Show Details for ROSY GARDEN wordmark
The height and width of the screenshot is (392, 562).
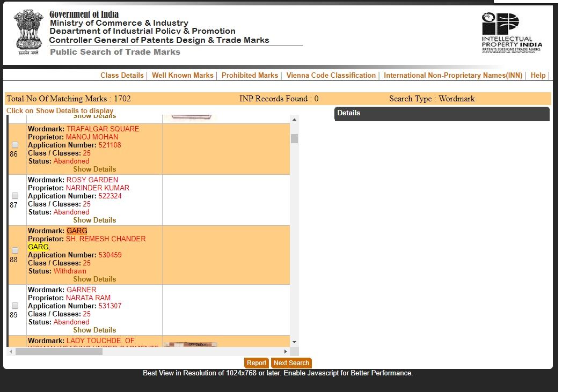point(94,220)
